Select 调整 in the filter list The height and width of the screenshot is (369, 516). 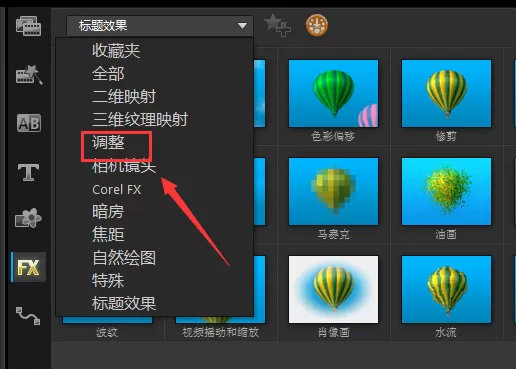point(108,142)
